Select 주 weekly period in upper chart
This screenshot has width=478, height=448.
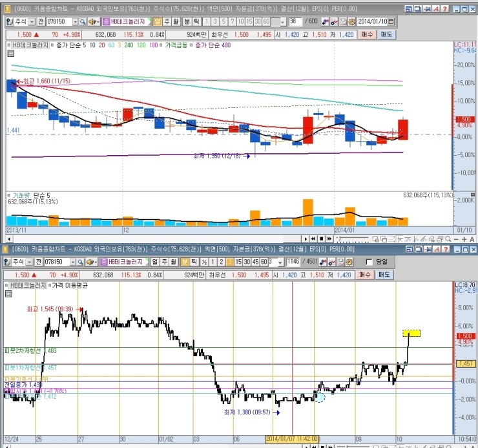click(x=167, y=21)
